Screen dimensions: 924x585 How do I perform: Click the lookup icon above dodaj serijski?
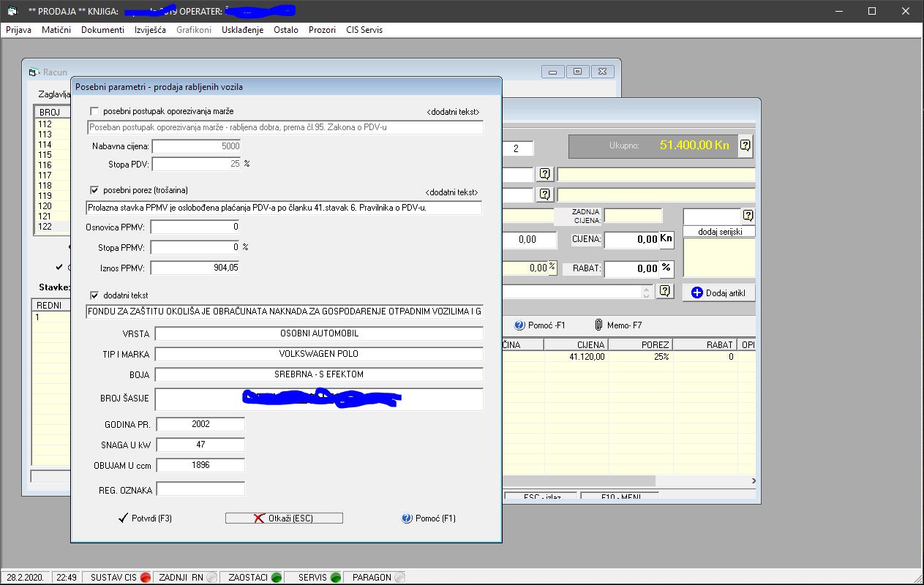pyautogui.click(x=748, y=216)
